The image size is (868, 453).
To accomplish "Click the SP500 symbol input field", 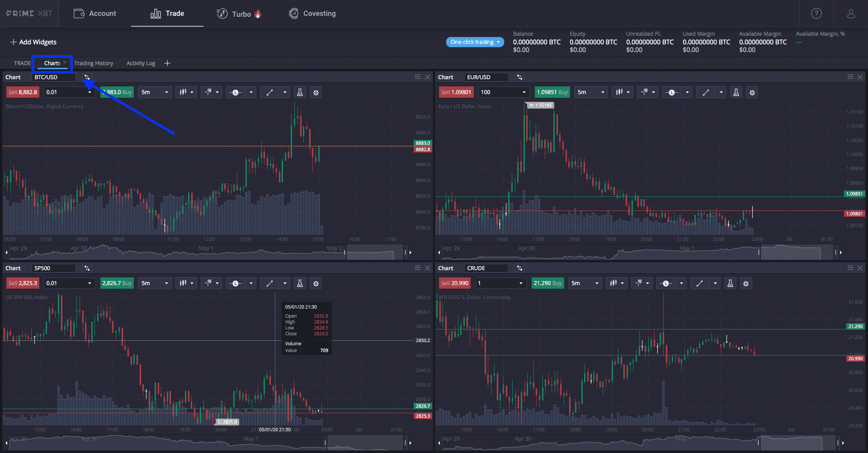I will (54, 268).
